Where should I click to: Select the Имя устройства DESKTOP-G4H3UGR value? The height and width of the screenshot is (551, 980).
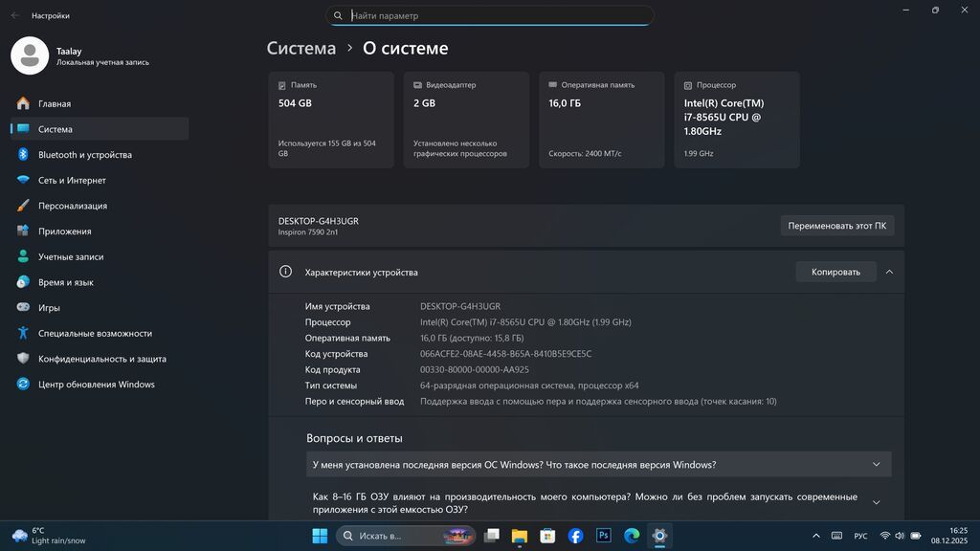(460, 306)
